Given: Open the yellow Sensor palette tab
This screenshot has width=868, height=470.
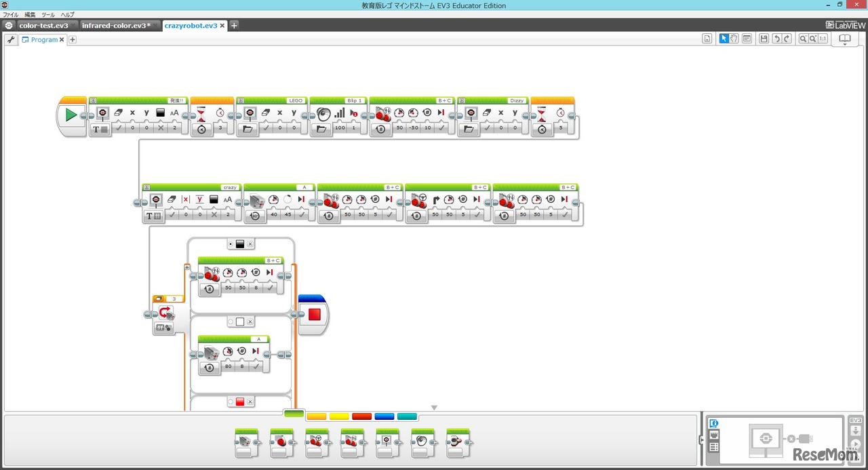Looking at the screenshot, I should point(339,416).
